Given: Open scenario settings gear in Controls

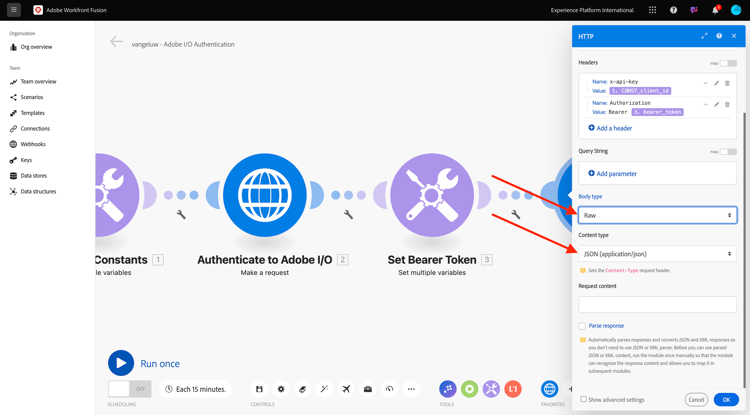Looking at the screenshot, I should pos(281,389).
